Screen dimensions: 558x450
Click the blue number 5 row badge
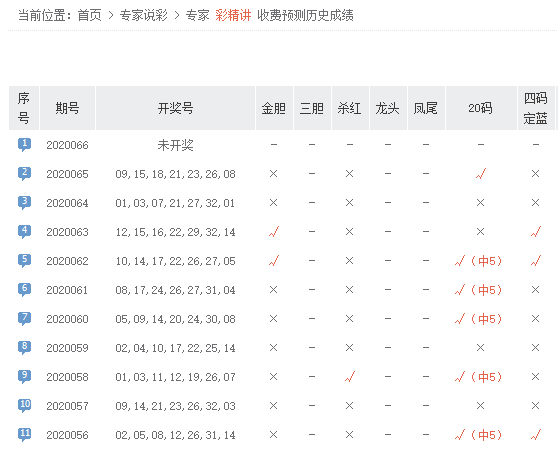point(24,261)
